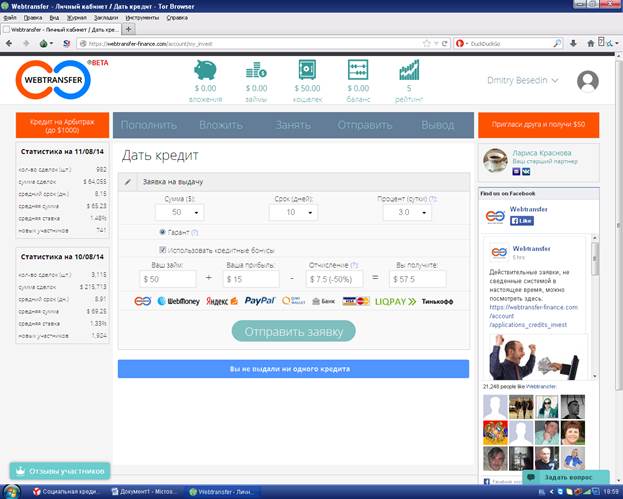Viewport: 623px width, 499px height.
Task: Select the PayPal payment logo
Action: coord(260,301)
